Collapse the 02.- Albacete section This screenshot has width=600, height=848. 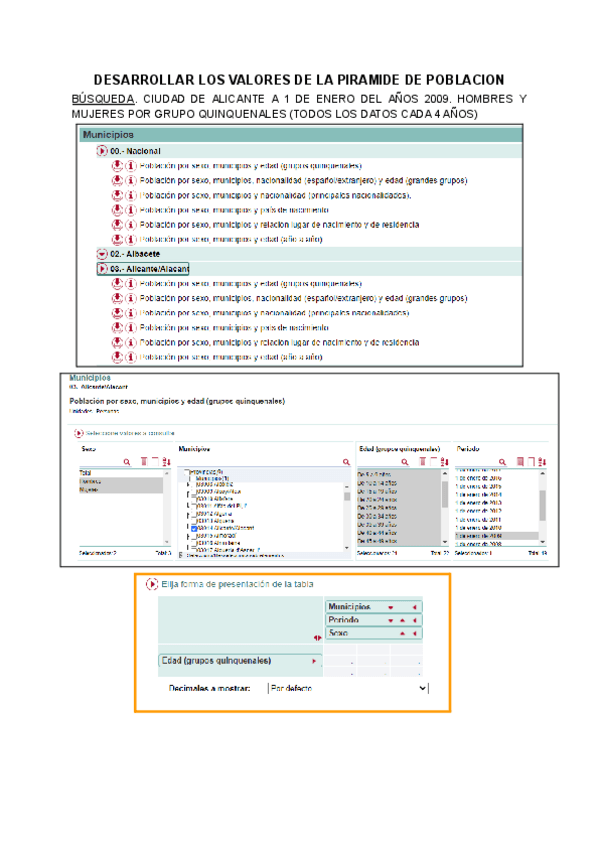tap(102, 254)
